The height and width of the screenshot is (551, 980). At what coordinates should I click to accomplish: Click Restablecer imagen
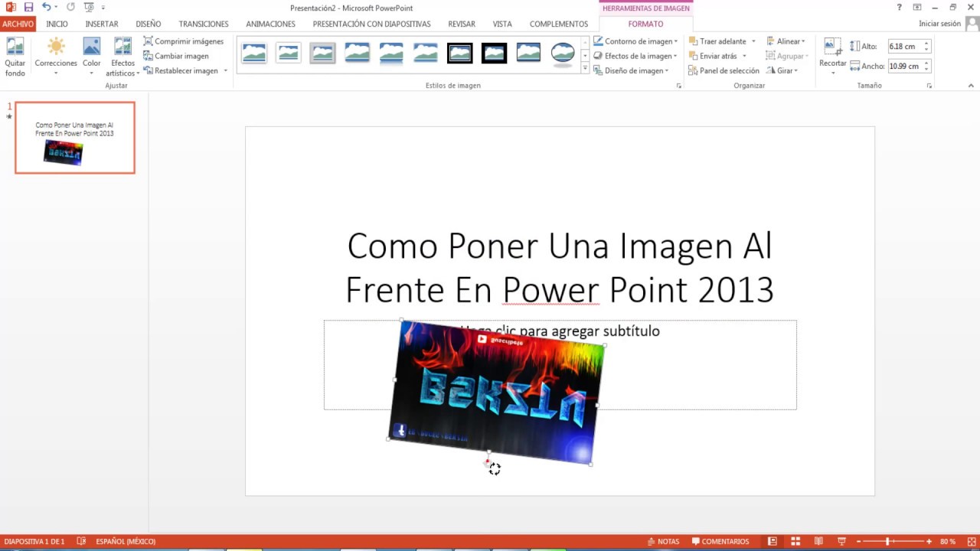(181, 70)
